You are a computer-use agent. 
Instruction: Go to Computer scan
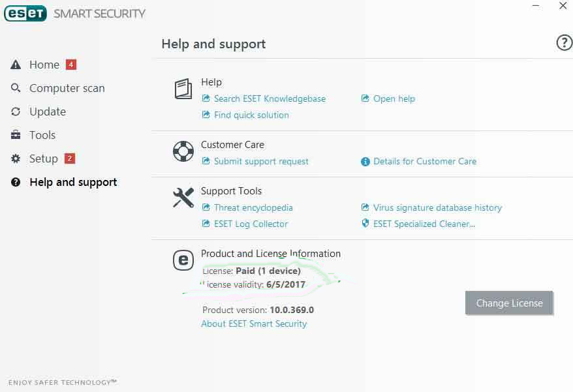coord(67,88)
